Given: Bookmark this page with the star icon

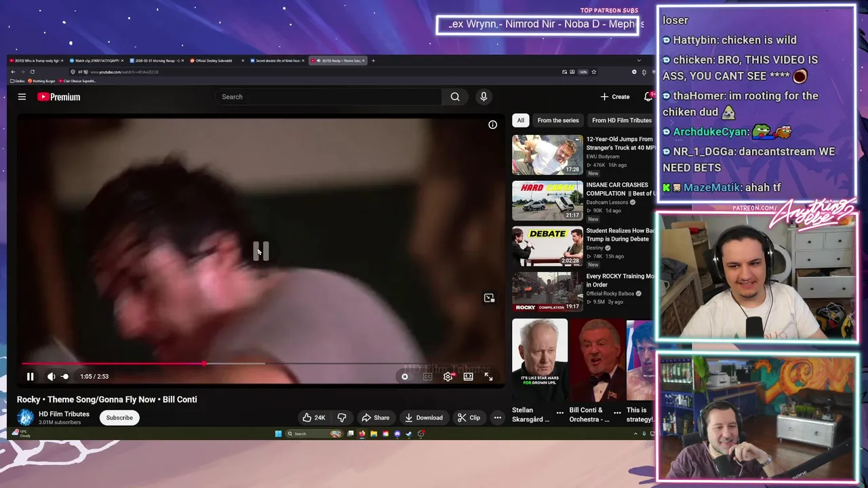Looking at the screenshot, I should pos(594,72).
